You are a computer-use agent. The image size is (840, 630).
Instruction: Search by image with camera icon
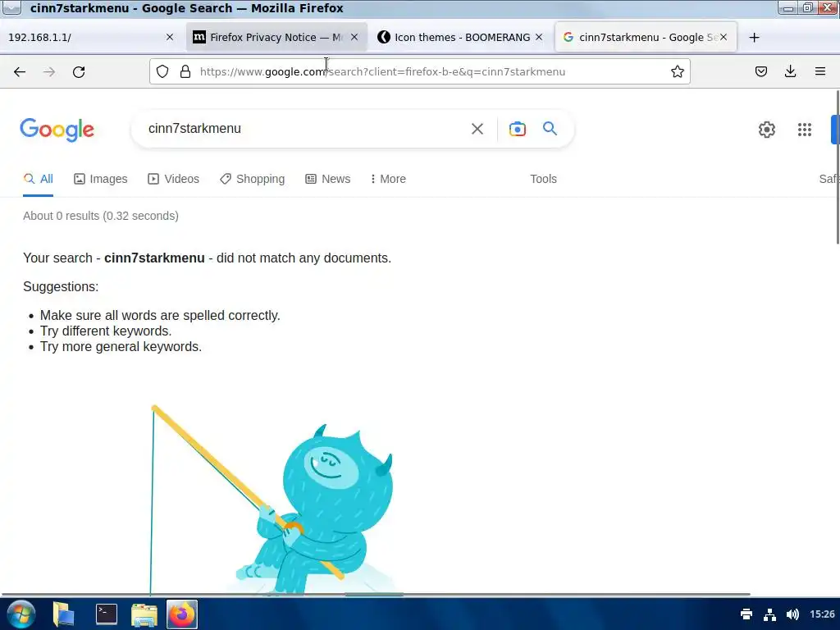(x=518, y=129)
